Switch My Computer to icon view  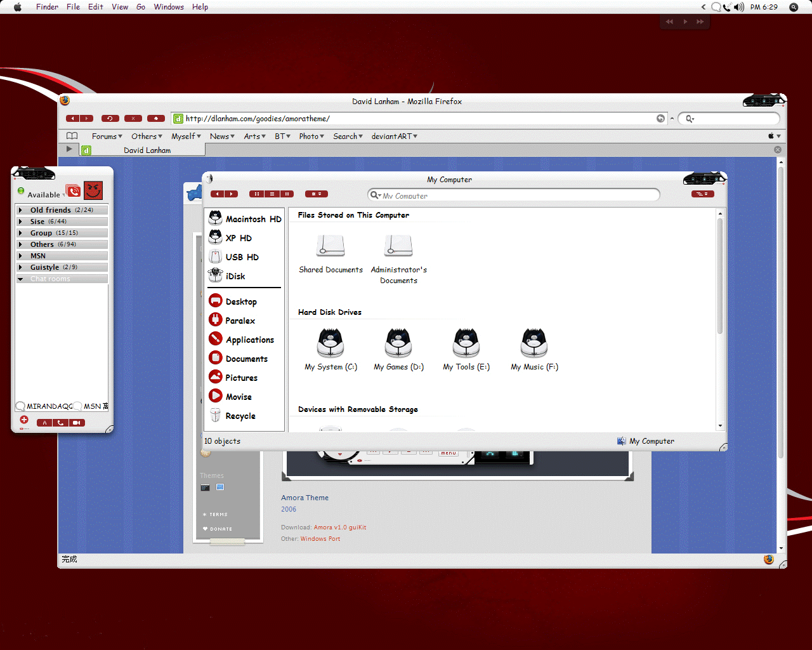[x=256, y=194]
